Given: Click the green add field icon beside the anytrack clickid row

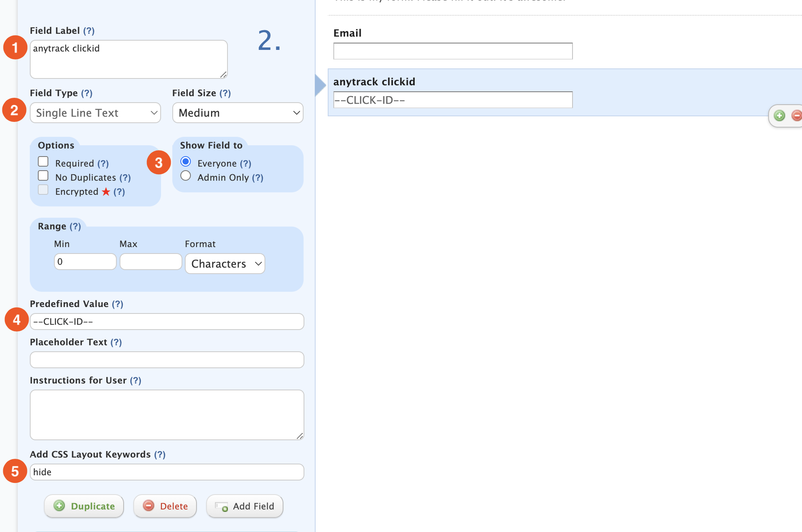Looking at the screenshot, I should click(x=779, y=116).
